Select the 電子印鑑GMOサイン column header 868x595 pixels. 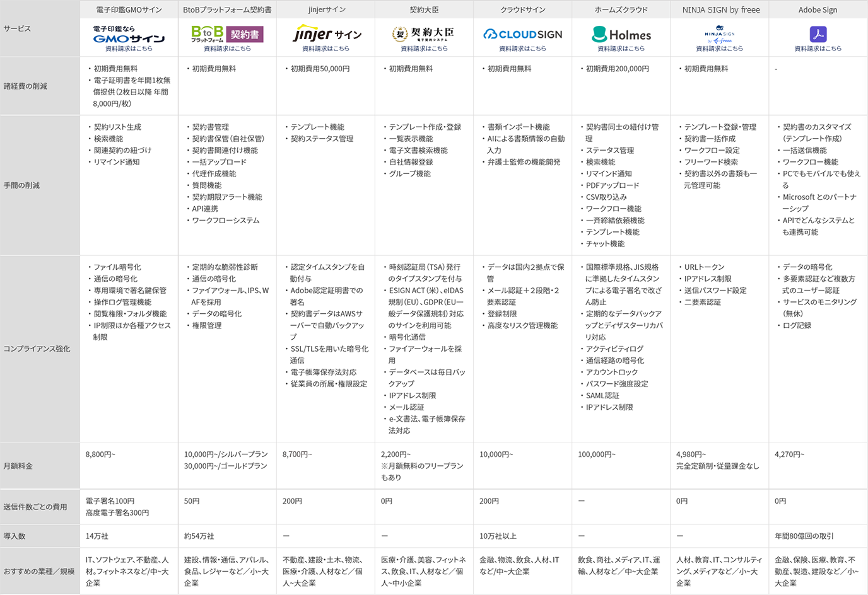(x=129, y=10)
